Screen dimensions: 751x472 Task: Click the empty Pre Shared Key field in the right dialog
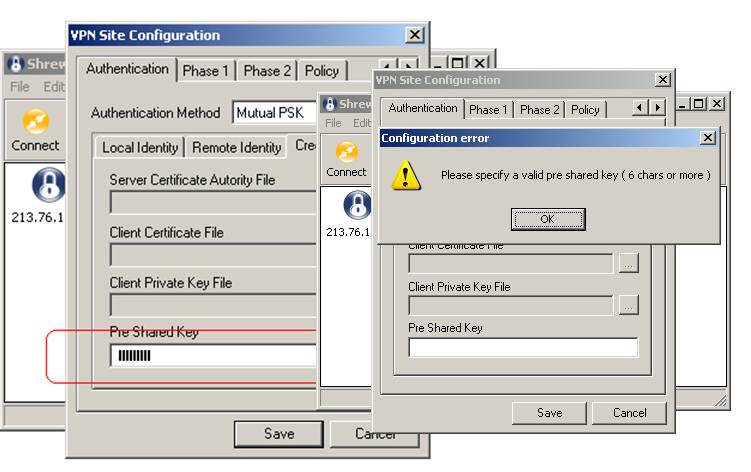522,348
